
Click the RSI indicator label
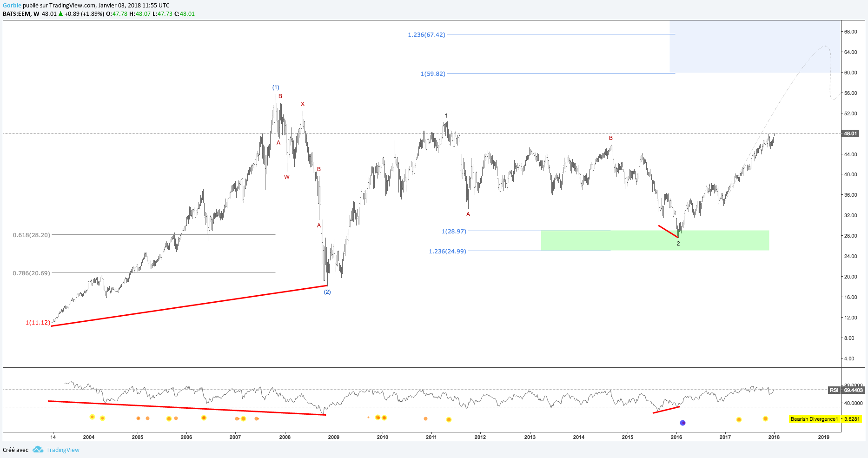(x=834, y=390)
